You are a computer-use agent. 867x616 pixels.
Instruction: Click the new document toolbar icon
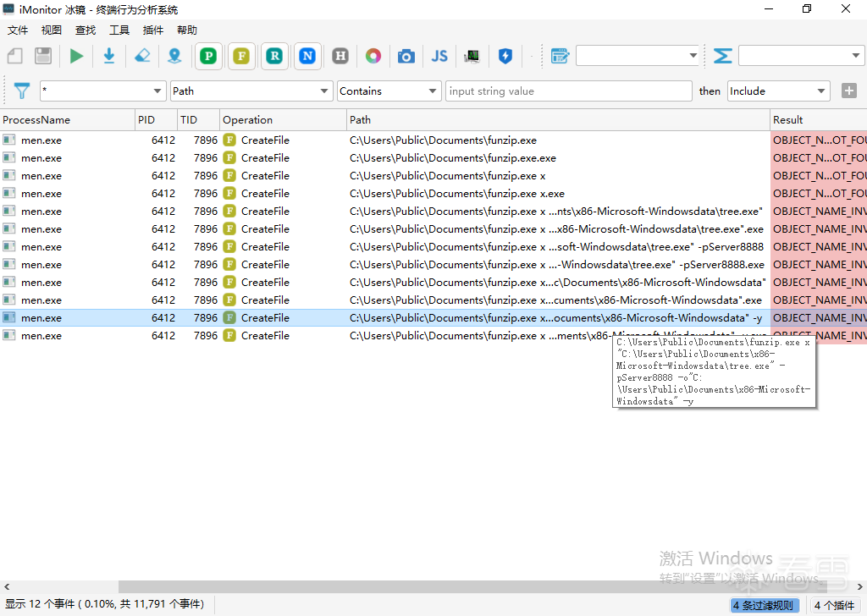[x=15, y=56]
